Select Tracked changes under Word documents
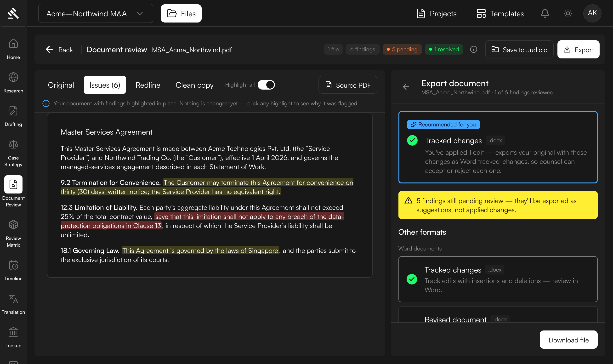 point(498,279)
